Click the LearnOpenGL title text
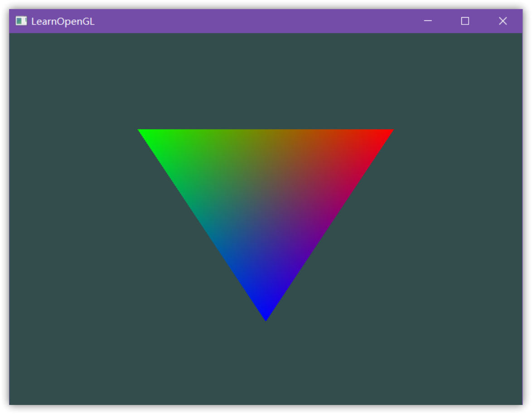The width and height of the screenshot is (532, 414). pos(63,21)
